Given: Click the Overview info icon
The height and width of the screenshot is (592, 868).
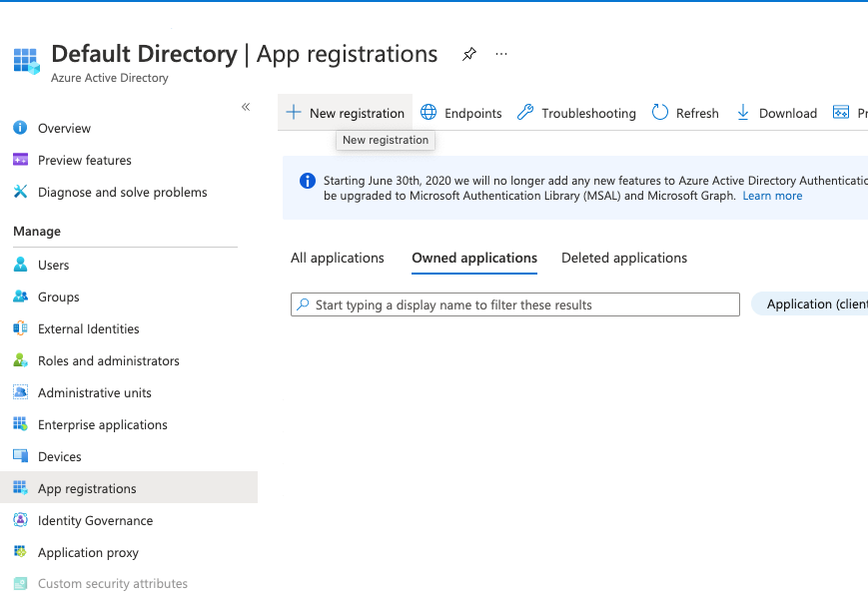Looking at the screenshot, I should pos(21,128).
